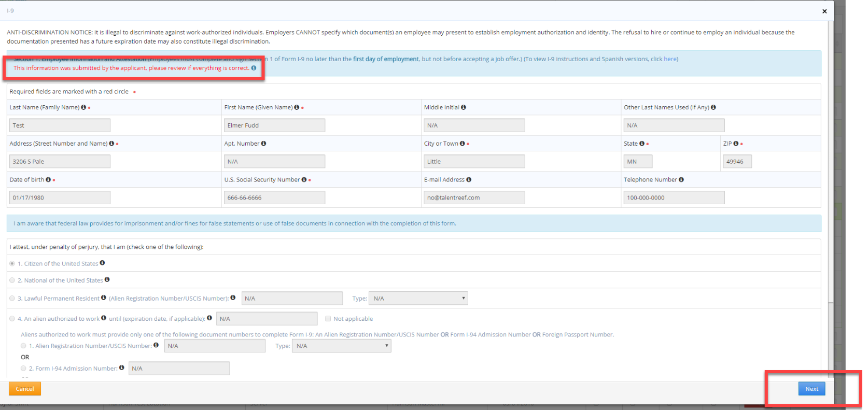868x410 pixels.
Task: Click info icon for Other Last Names Used
Action: 713,107
